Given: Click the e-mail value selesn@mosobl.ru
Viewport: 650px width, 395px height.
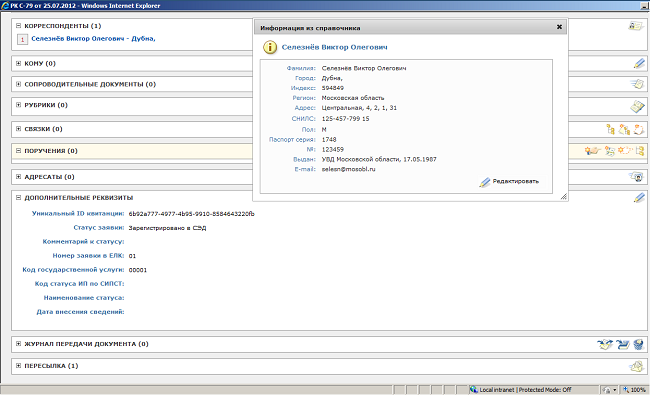Looking at the screenshot, I should pyautogui.click(x=348, y=169).
